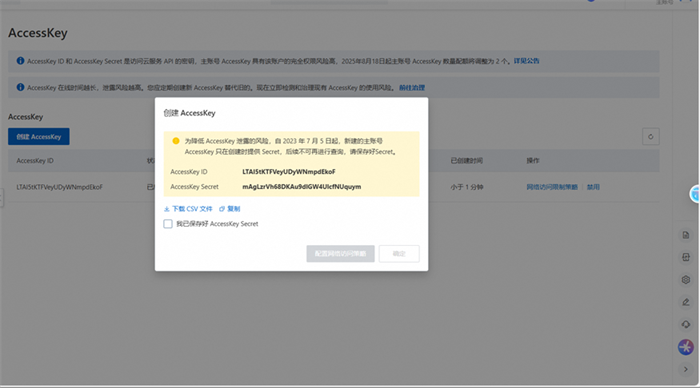The height and width of the screenshot is (388, 700).
Task: Select the AccessKey Secret value in the dialog
Action: tap(302, 187)
